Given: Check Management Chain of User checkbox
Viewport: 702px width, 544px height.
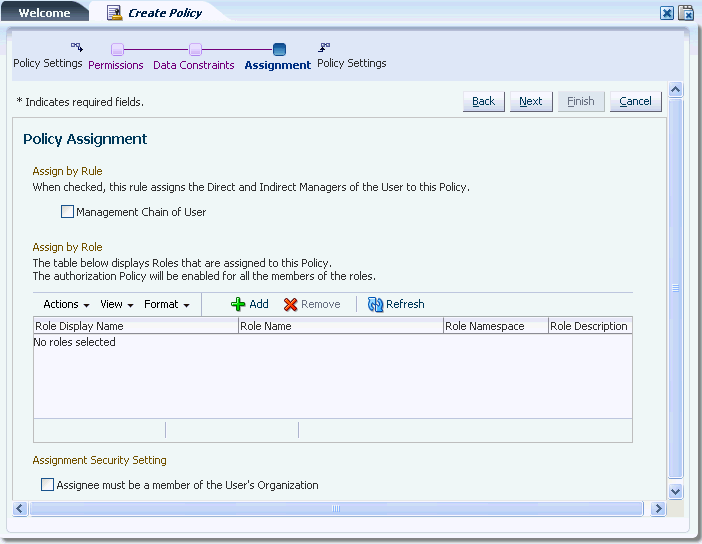Looking at the screenshot, I should (x=67, y=212).
